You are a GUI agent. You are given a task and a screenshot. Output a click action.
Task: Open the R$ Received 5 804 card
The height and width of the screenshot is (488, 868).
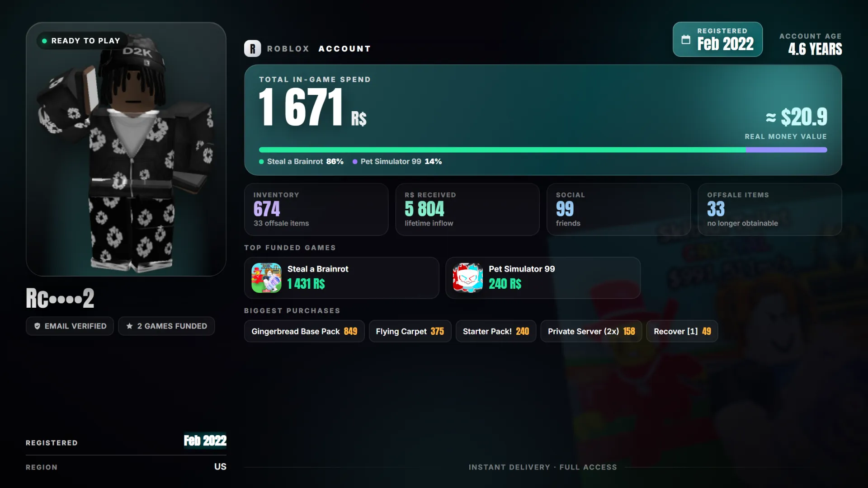(467, 209)
